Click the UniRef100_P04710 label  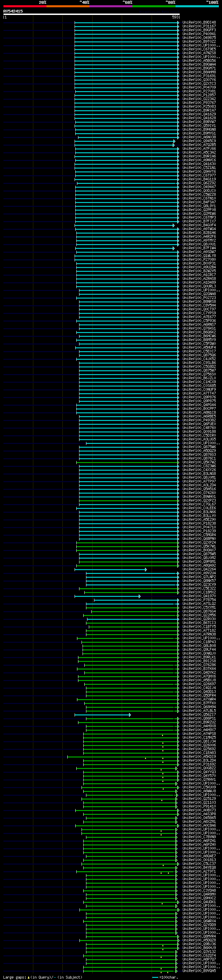[199, 527]
